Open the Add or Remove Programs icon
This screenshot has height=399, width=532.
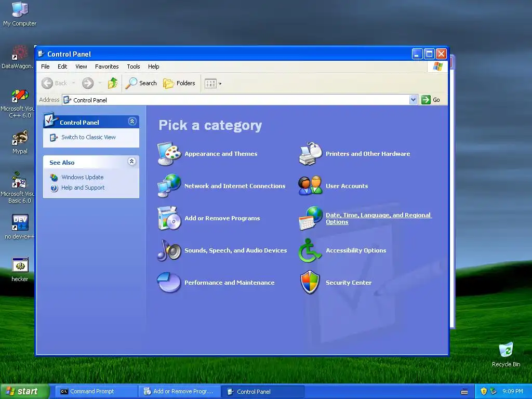point(169,218)
